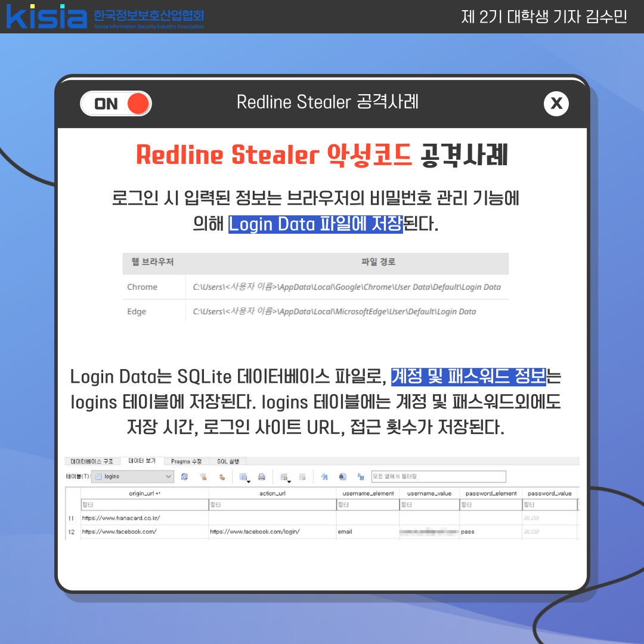Viewport: 644px width, 644px height.
Task: Click the 모든 열에서 필터링 search field
Action: point(439,476)
